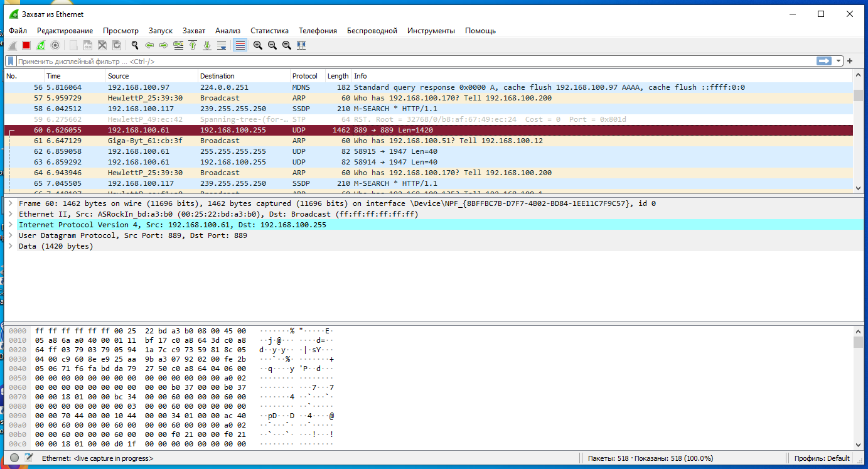Sort by the Length column header

338,76
